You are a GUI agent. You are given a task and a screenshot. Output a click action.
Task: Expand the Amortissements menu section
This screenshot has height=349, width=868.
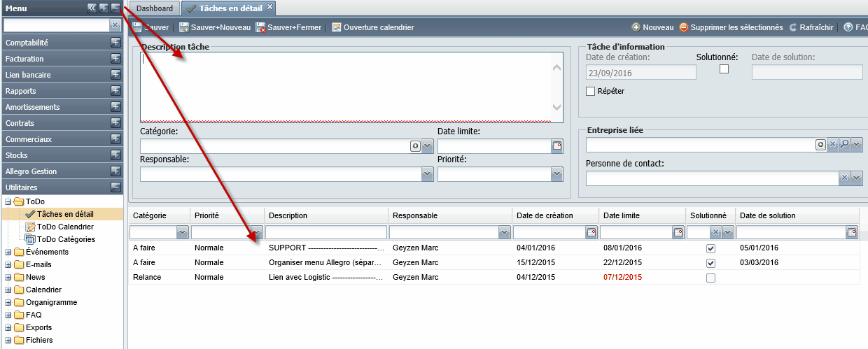coord(115,107)
